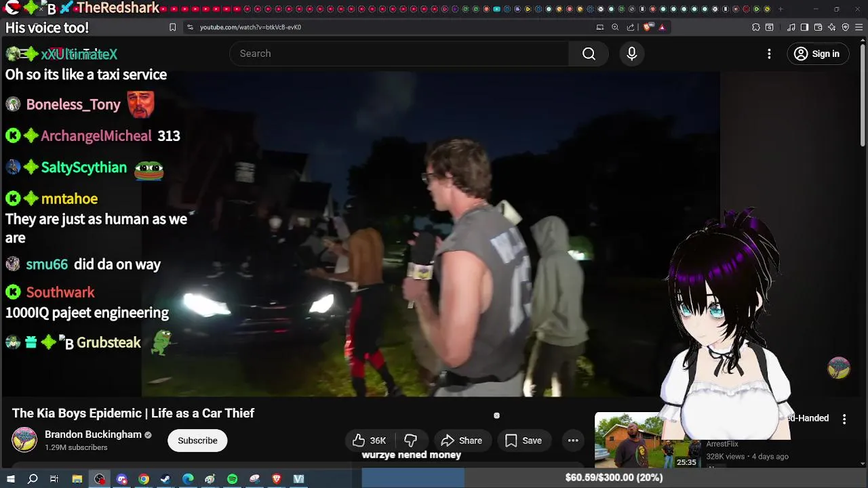Image resolution: width=868 pixels, height=488 pixels.
Task: Click the video title 'The Kia Boys Epidemic'
Action: [x=133, y=413]
